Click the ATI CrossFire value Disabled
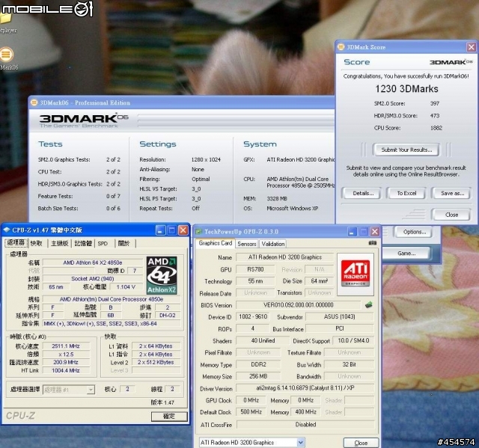Viewport: 479px width, 448px height. [305, 425]
